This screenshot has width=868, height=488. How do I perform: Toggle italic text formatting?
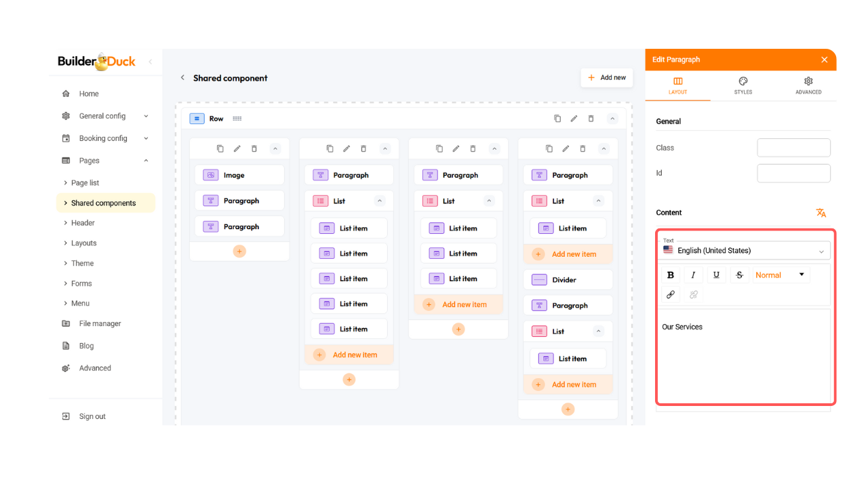[x=693, y=274]
